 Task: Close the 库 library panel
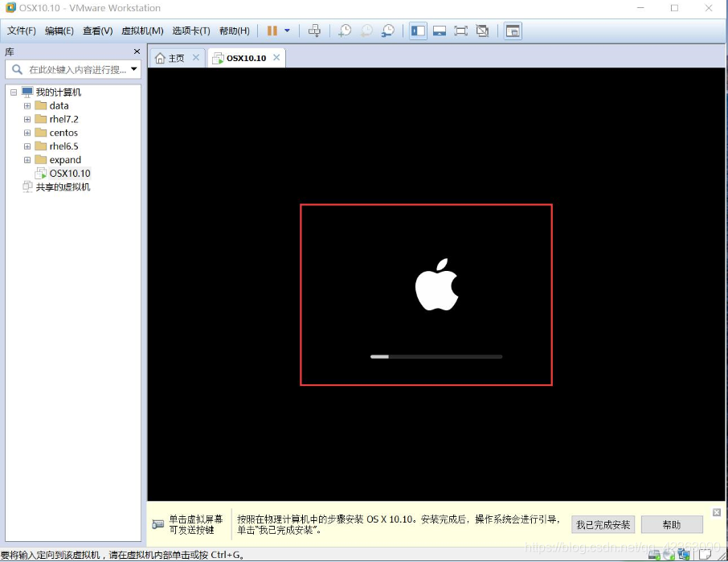pyautogui.click(x=137, y=51)
